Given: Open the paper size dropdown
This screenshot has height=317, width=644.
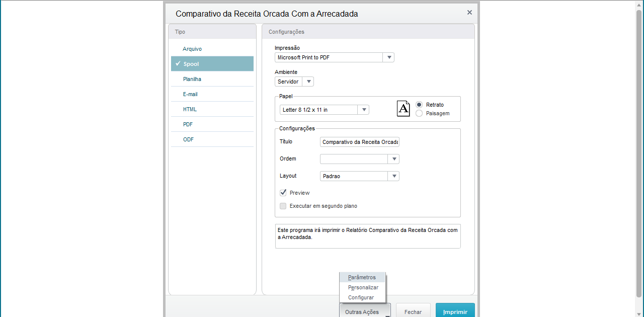Looking at the screenshot, I should 363,110.
